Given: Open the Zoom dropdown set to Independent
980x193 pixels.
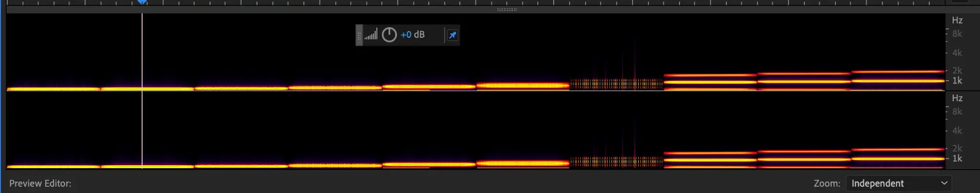Looking at the screenshot, I should [x=899, y=183].
